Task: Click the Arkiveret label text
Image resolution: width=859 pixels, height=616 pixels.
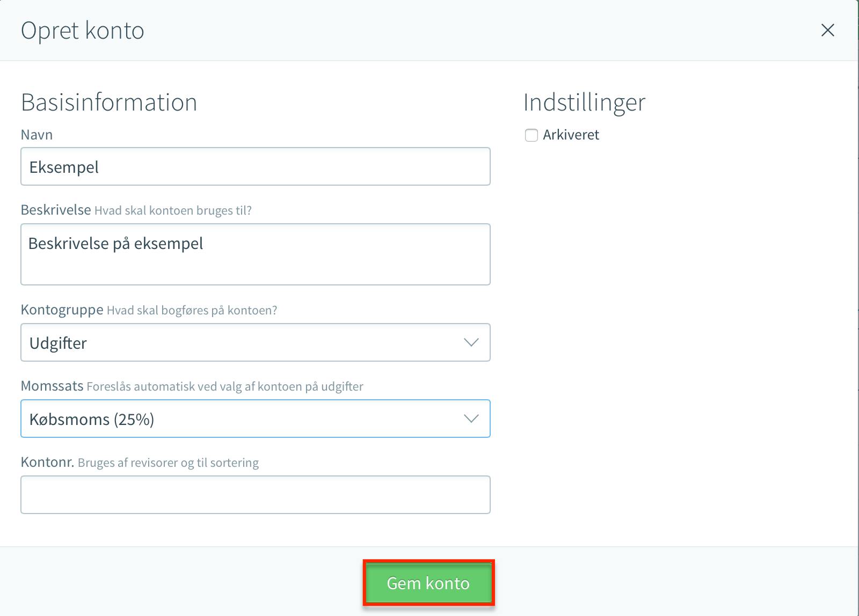Action: click(x=571, y=135)
